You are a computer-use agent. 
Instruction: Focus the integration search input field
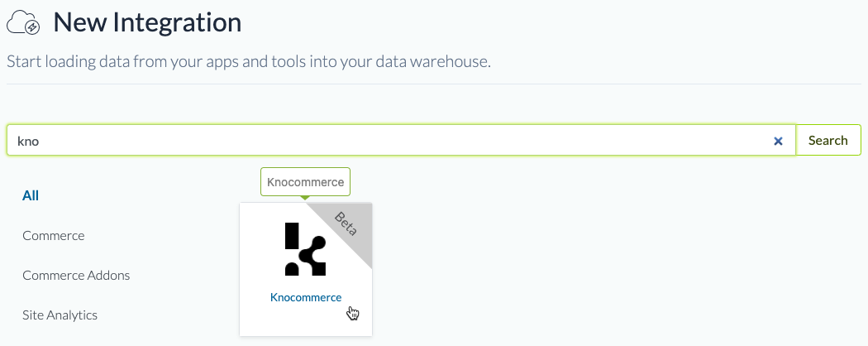[x=397, y=141]
